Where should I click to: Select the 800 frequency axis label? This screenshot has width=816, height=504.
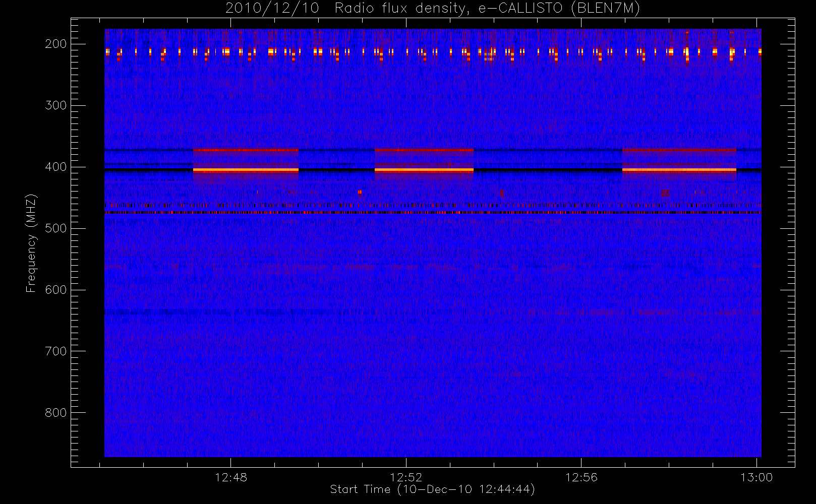tap(56, 413)
